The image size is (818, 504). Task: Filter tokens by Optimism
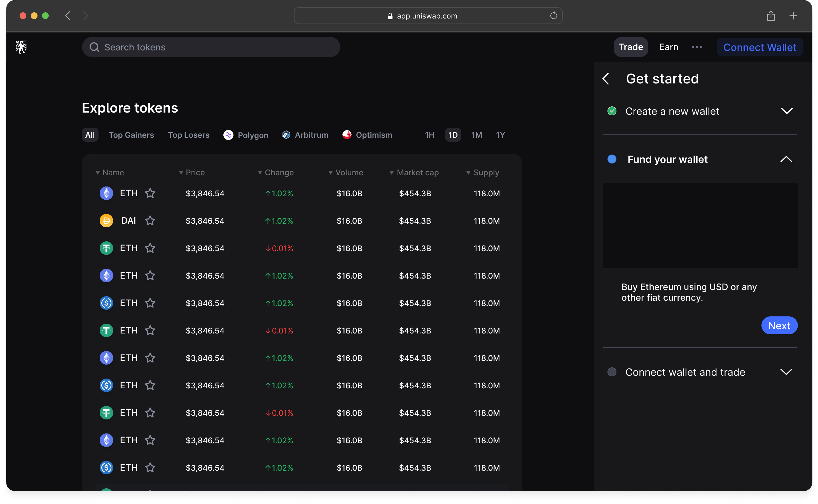tap(367, 135)
